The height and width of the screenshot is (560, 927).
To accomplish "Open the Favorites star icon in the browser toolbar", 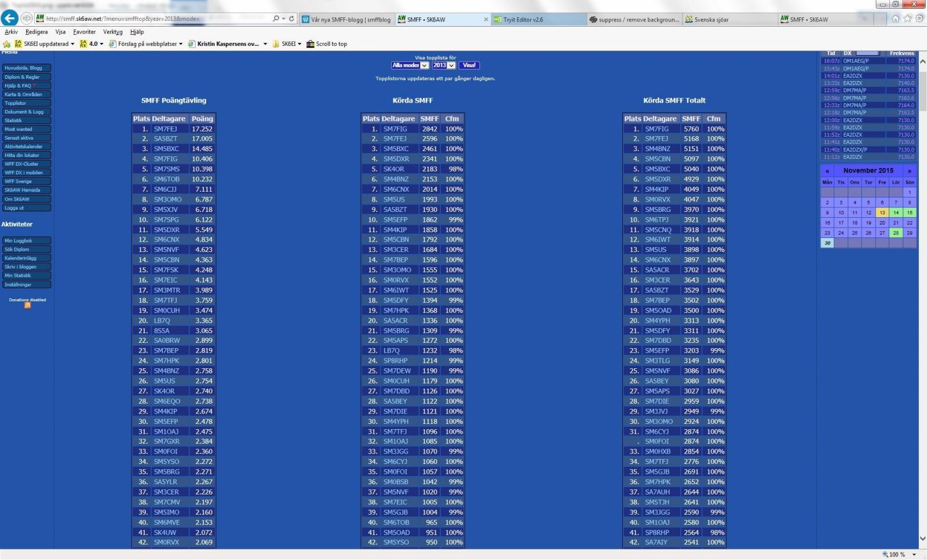I will click(x=907, y=19).
